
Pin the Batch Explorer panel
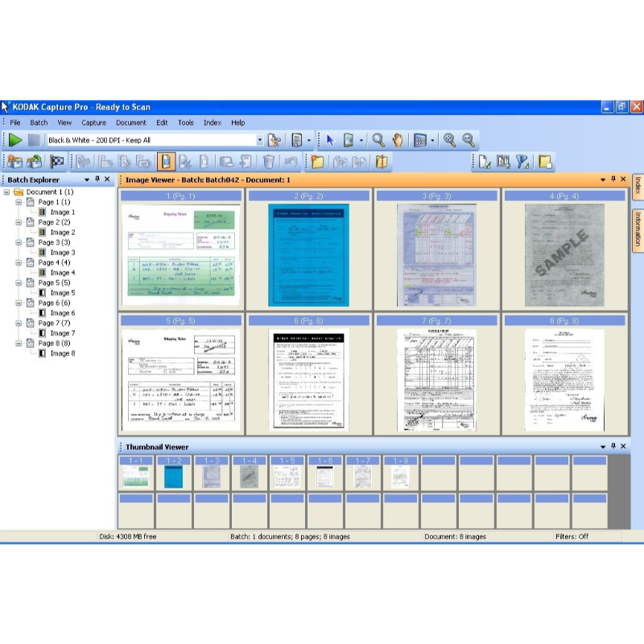pos(97,180)
